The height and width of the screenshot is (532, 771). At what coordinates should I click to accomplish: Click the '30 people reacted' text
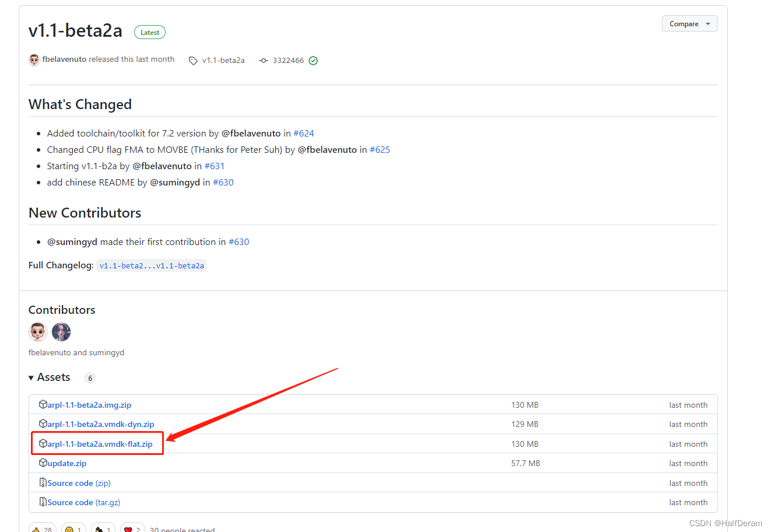click(x=183, y=529)
